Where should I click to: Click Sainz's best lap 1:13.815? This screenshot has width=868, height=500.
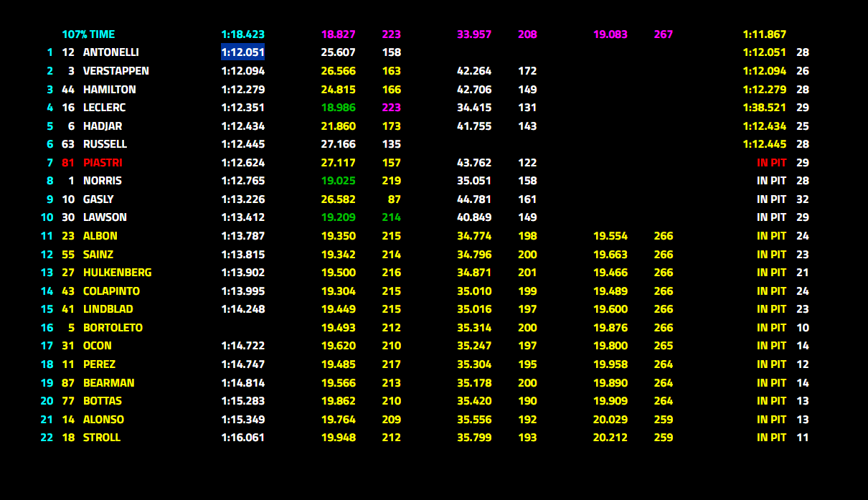[x=243, y=255]
